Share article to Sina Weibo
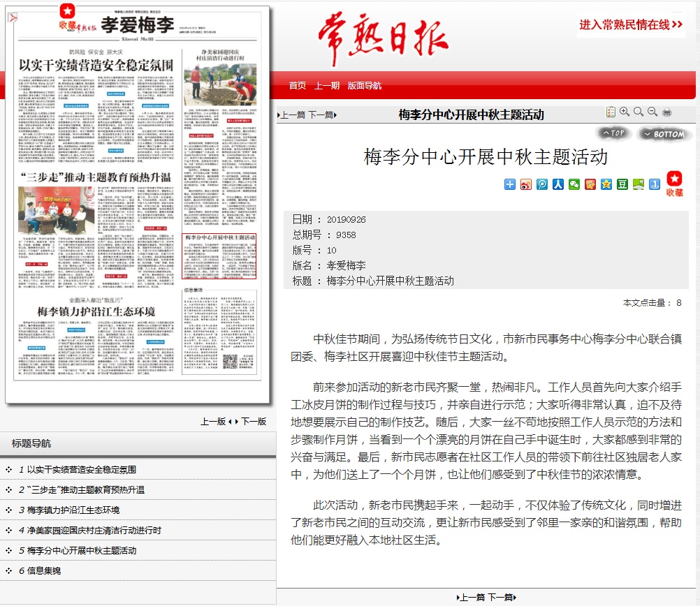The image size is (700, 606). pos(526,184)
